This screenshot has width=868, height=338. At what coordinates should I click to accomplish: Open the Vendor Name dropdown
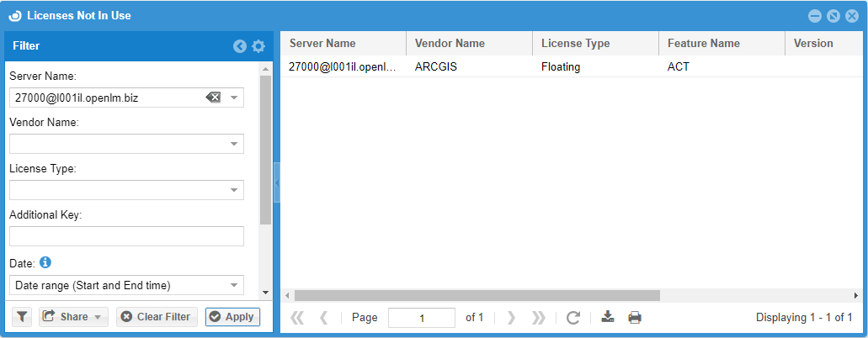pyautogui.click(x=234, y=144)
